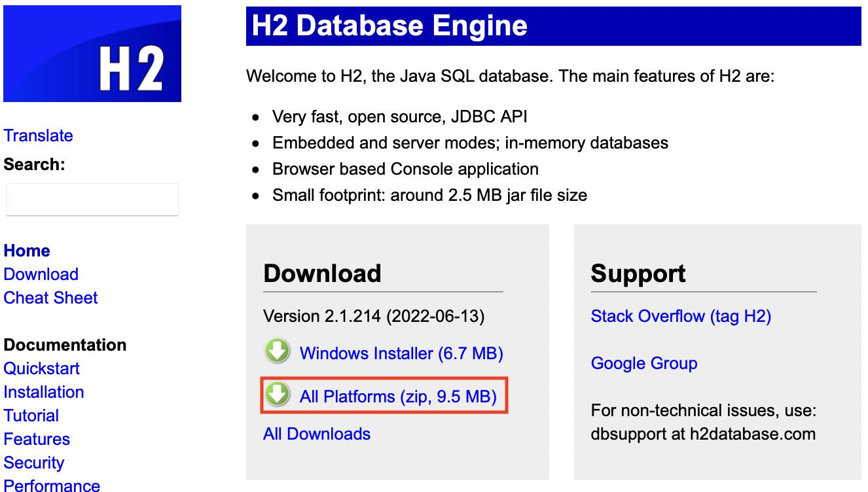Click 'Very fast, open source, JDBC API' bullet
The width and height of the screenshot is (868, 492).
(400, 117)
